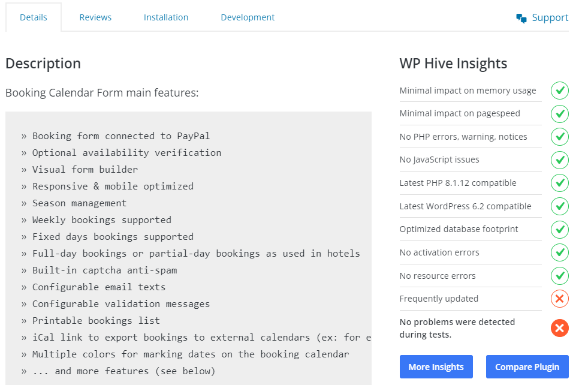Click 'Configurable validation messages' line
Screen dimensions: 588x385
pyautogui.click(x=116, y=304)
